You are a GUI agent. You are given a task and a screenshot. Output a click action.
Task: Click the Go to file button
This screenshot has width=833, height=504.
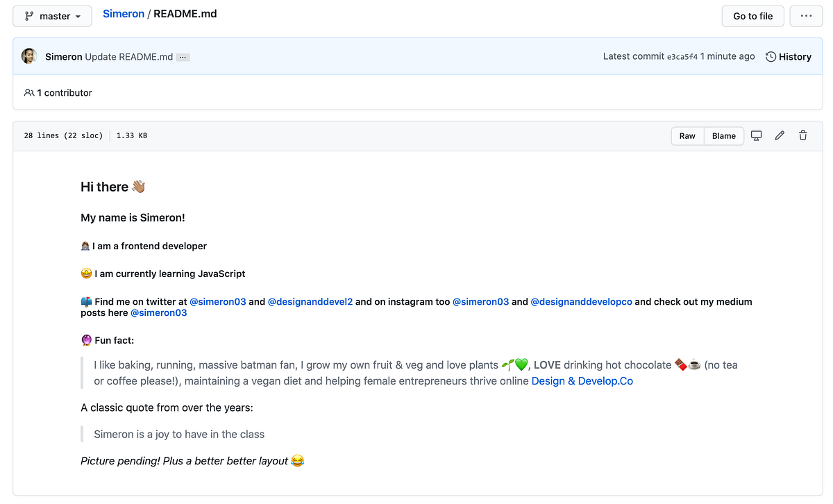(x=752, y=15)
